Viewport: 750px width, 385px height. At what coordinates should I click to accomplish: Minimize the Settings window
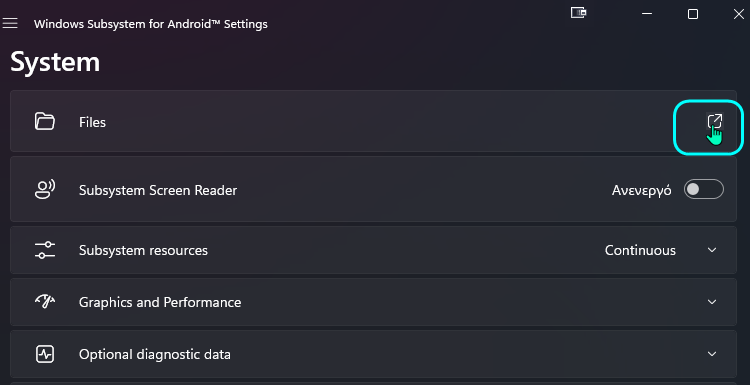click(647, 14)
